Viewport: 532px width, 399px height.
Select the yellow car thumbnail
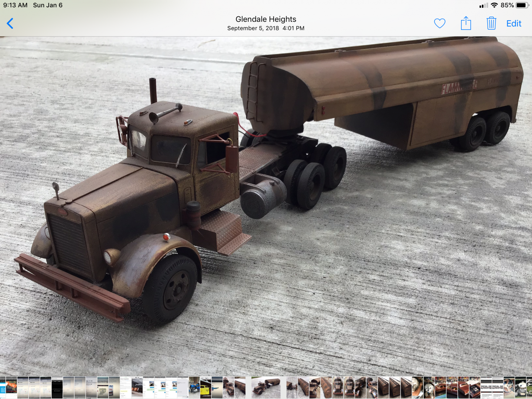tap(206, 388)
